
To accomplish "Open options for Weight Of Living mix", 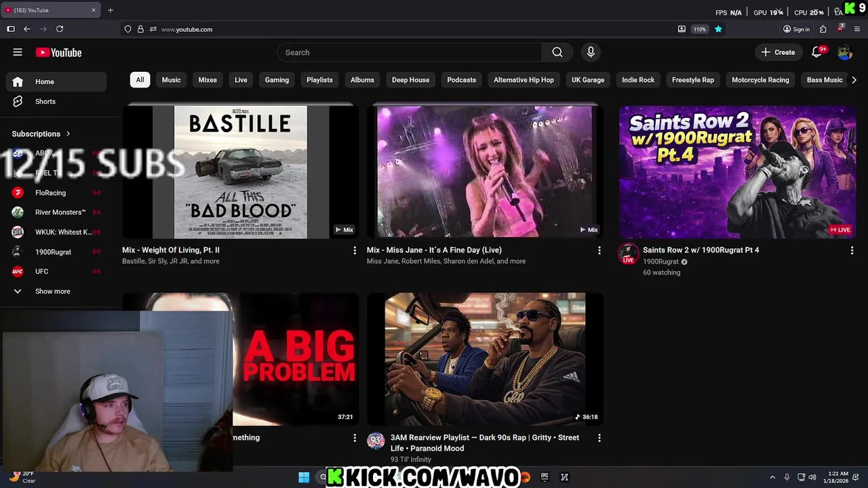I will 354,251.
